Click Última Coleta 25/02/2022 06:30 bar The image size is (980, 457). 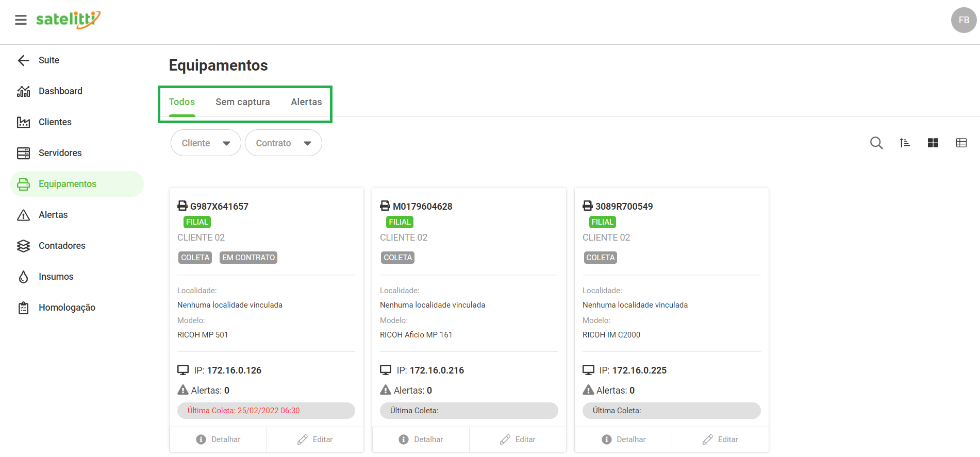click(266, 411)
